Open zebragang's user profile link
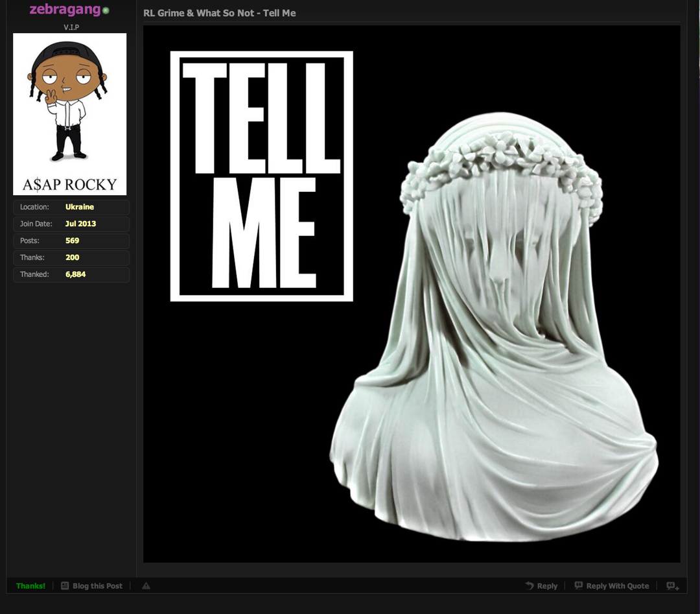700x614 pixels. pos(65,9)
